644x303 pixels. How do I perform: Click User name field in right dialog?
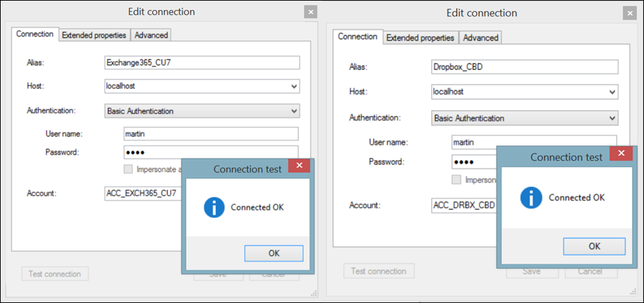click(534, 143)
